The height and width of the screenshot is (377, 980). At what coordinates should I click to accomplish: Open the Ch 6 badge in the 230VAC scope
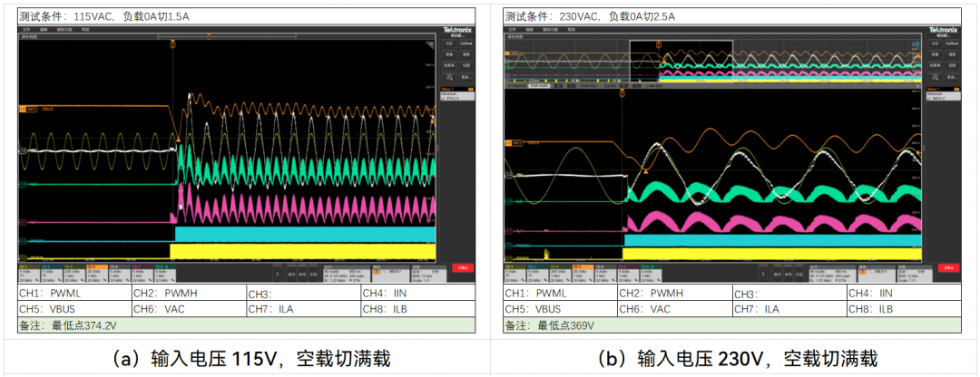[x=606, y=272]
